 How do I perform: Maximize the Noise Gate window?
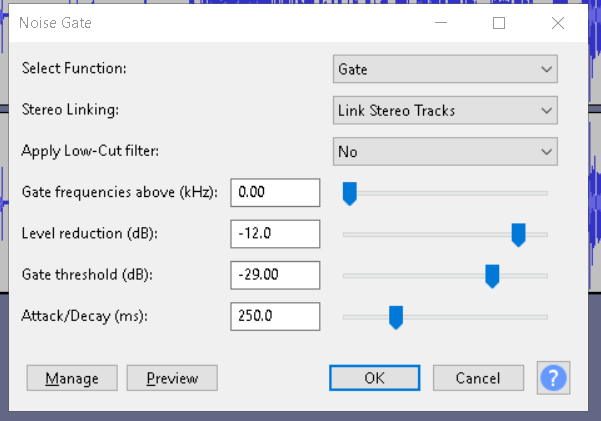(x=499, y=23)
